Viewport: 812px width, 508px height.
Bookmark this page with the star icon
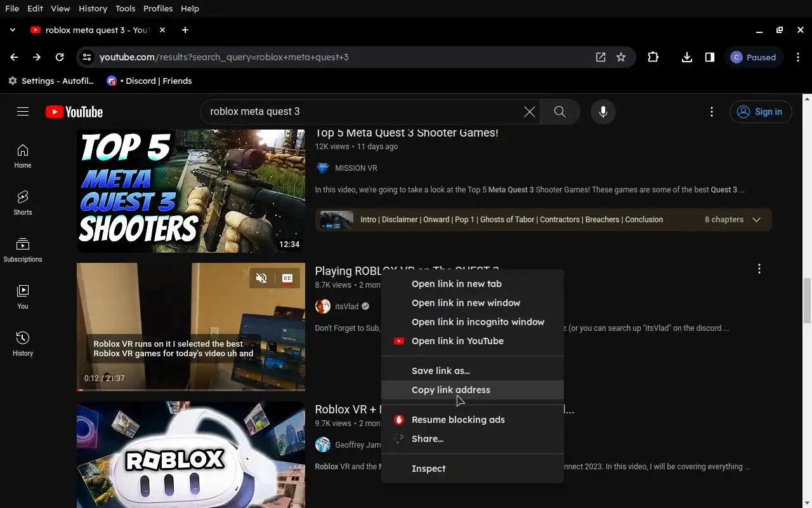[621, 57]
